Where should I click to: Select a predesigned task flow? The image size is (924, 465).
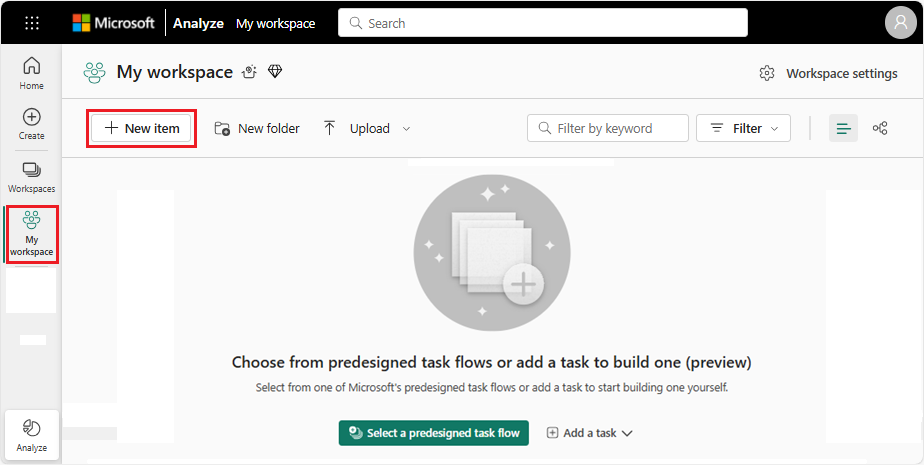point(434,433)
